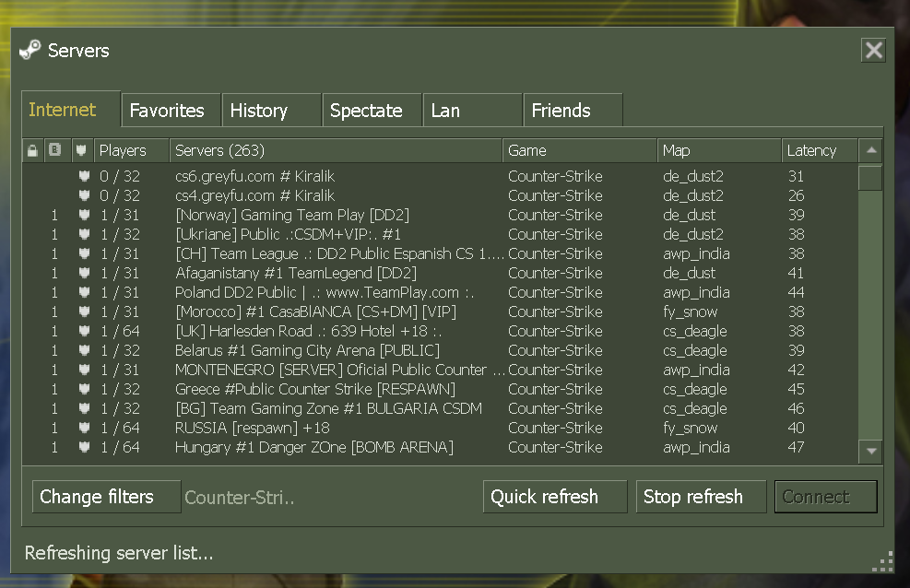
Task: Click Stop refresh button
Action: 701,497
